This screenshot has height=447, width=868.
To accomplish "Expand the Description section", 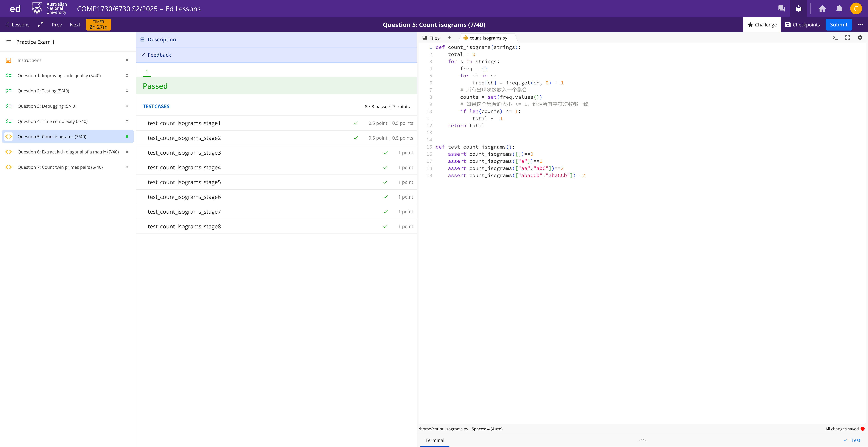I will coord(276,40).
